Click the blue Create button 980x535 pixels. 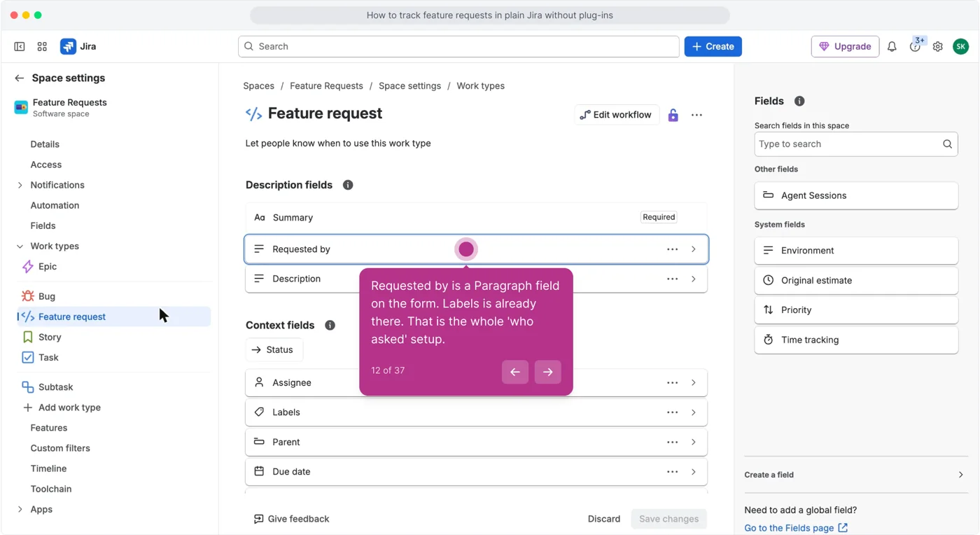coord(713,46)
